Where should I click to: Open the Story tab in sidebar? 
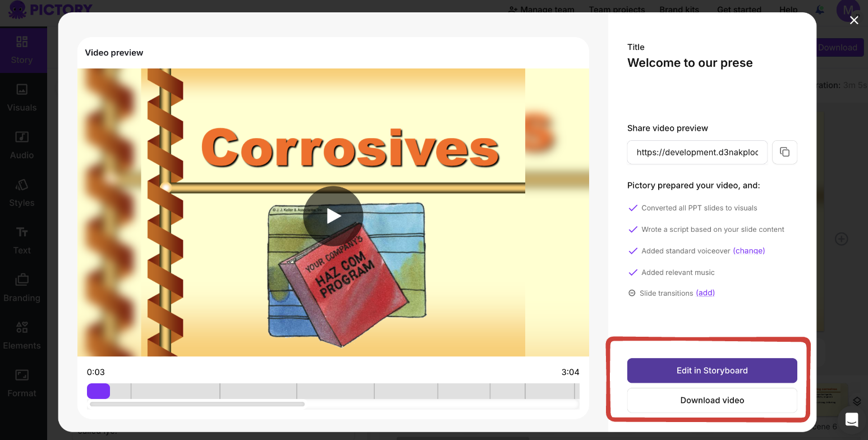click(x=22, y=50)
